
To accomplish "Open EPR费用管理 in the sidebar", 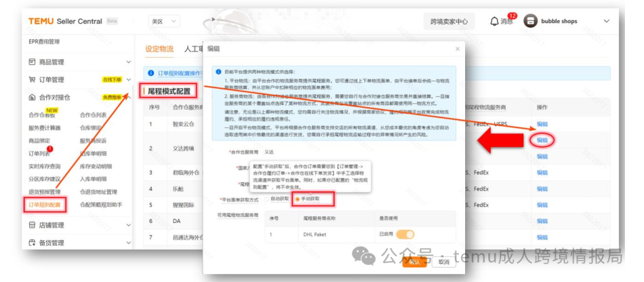I will coord(44,42).
